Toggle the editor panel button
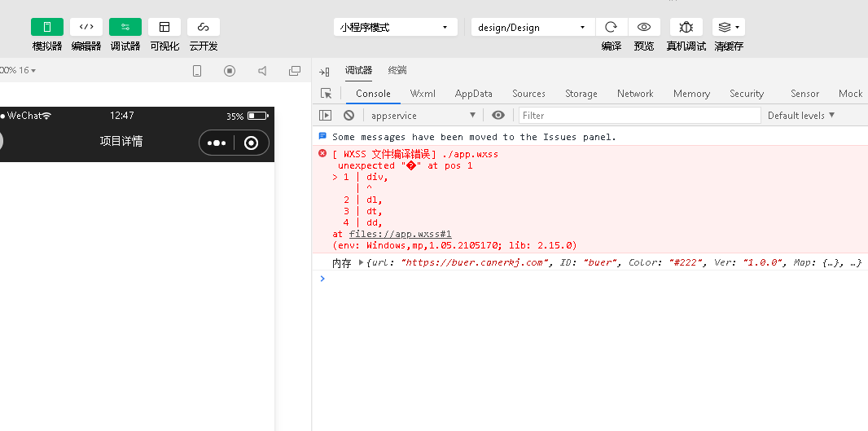868x431 pixels. coord(86,27)
